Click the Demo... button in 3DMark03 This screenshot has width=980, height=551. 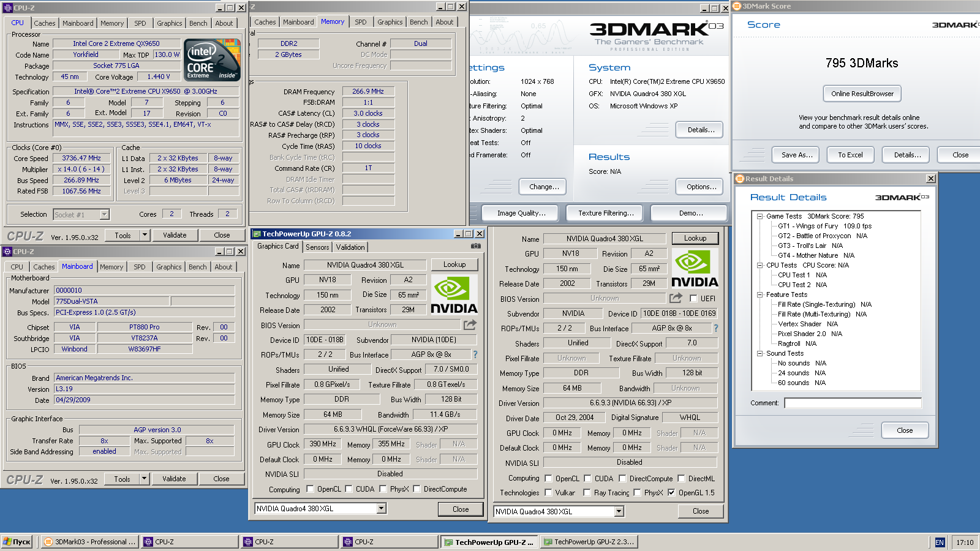tap(690, 213)
